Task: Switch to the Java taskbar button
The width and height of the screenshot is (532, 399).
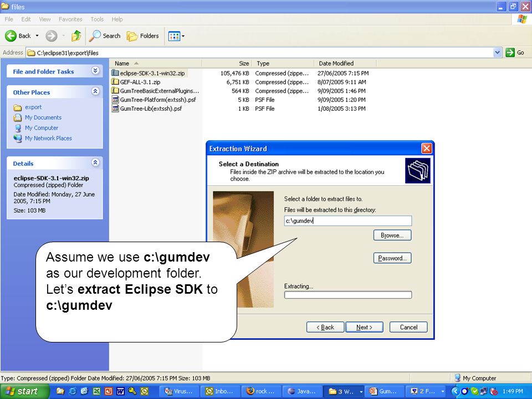Action: click(301, 391)
